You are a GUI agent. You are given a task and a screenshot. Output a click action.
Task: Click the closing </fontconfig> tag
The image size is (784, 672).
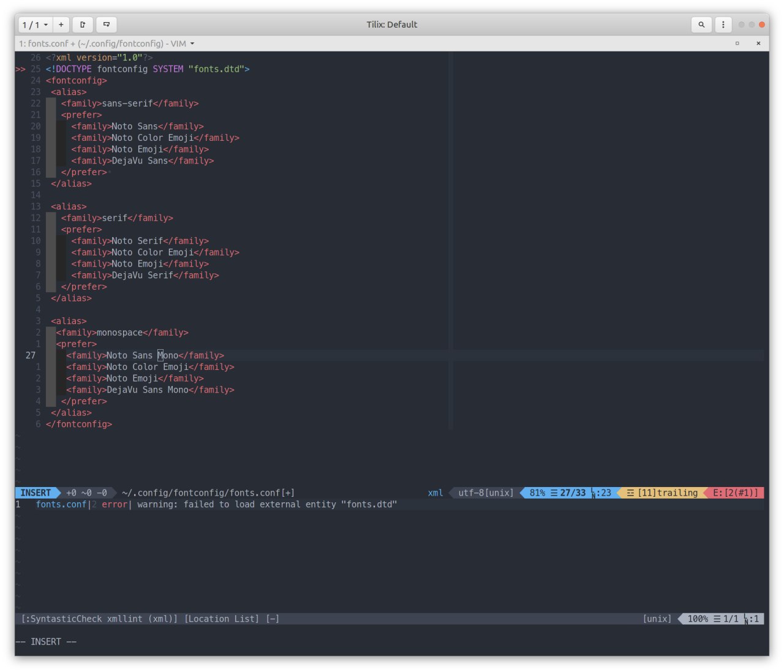click(x=79, y=424)
